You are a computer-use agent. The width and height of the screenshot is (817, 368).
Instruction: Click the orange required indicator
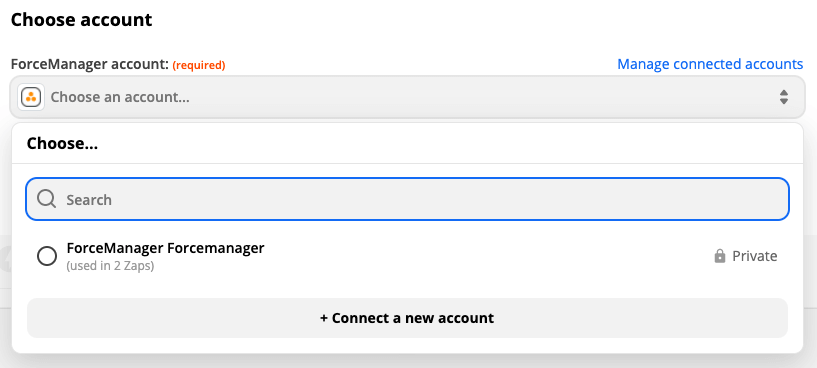199,65
